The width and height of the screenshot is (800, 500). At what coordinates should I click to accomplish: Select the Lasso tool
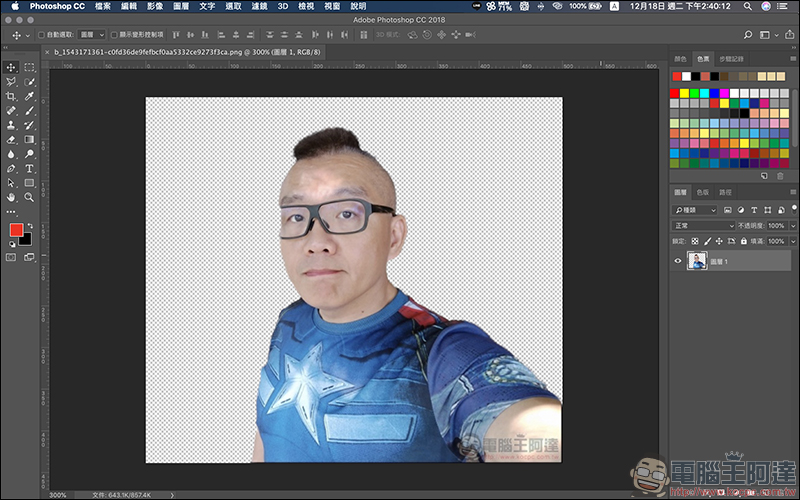pos(11,82)
